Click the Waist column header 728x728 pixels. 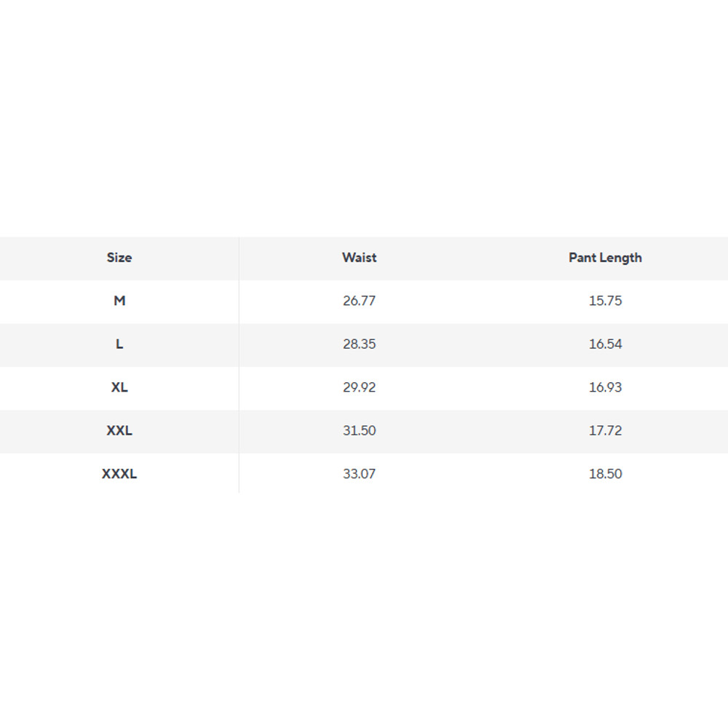pyautogui.click(x=360, y=258)
